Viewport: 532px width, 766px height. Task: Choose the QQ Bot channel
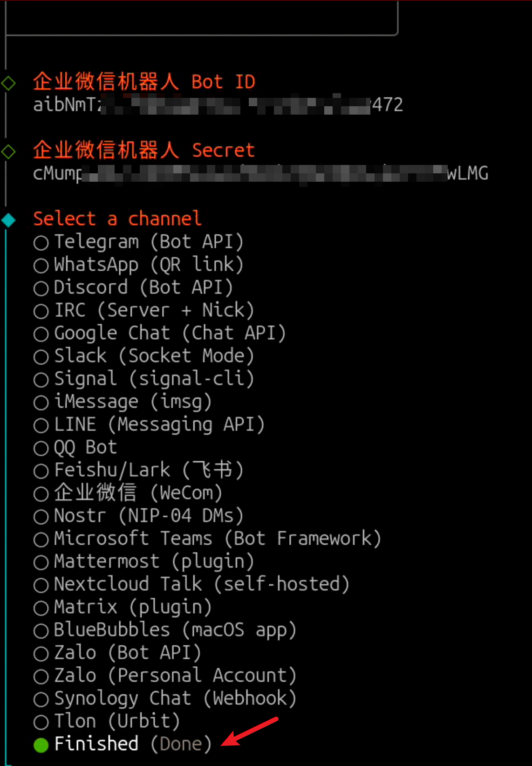[x=41, y=448]
